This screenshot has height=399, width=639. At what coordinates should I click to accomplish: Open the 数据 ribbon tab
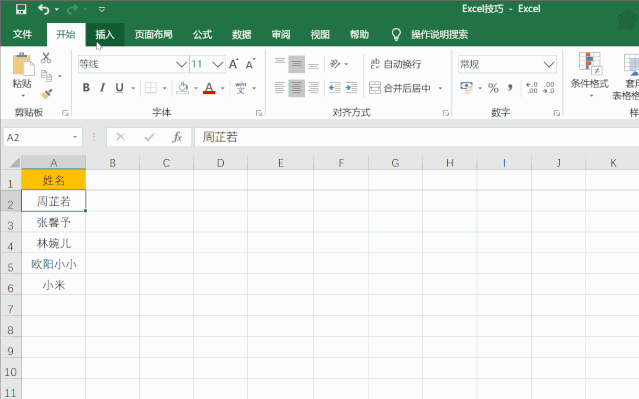[x=241, y=34]
